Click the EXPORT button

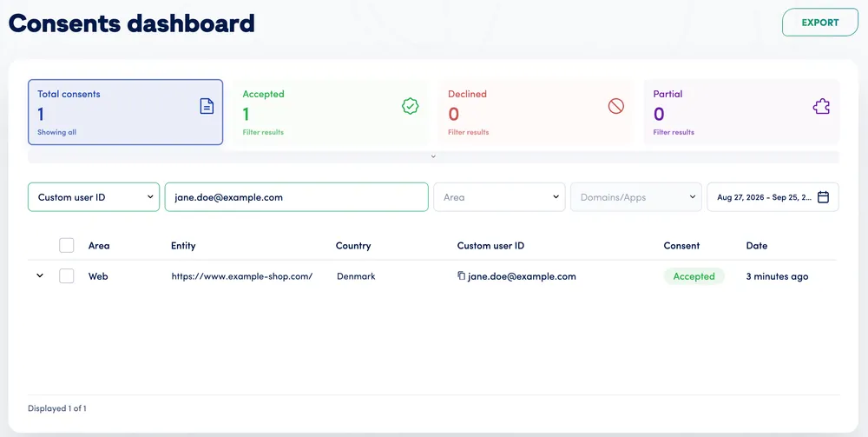coord(820,23)
